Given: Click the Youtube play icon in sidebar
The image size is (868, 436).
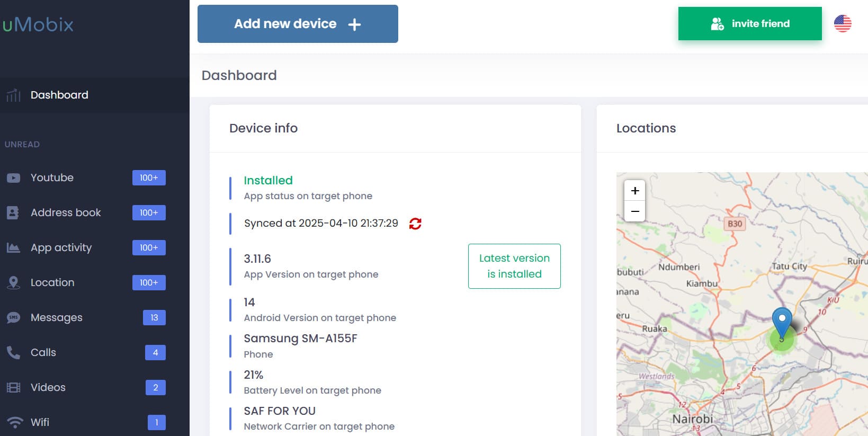Looking at the screenshot, I should pos(13,178).
